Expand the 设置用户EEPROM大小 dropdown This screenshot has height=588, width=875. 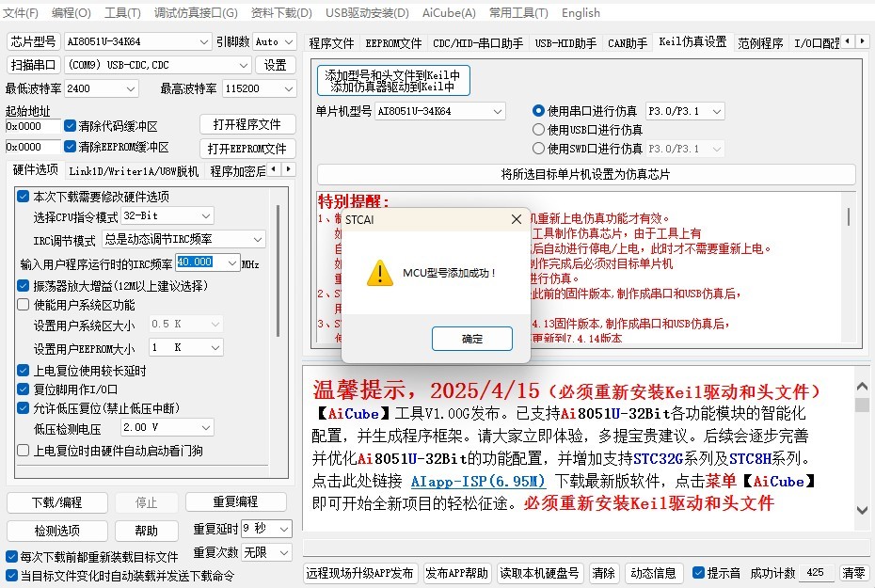(x=215, y=347)
